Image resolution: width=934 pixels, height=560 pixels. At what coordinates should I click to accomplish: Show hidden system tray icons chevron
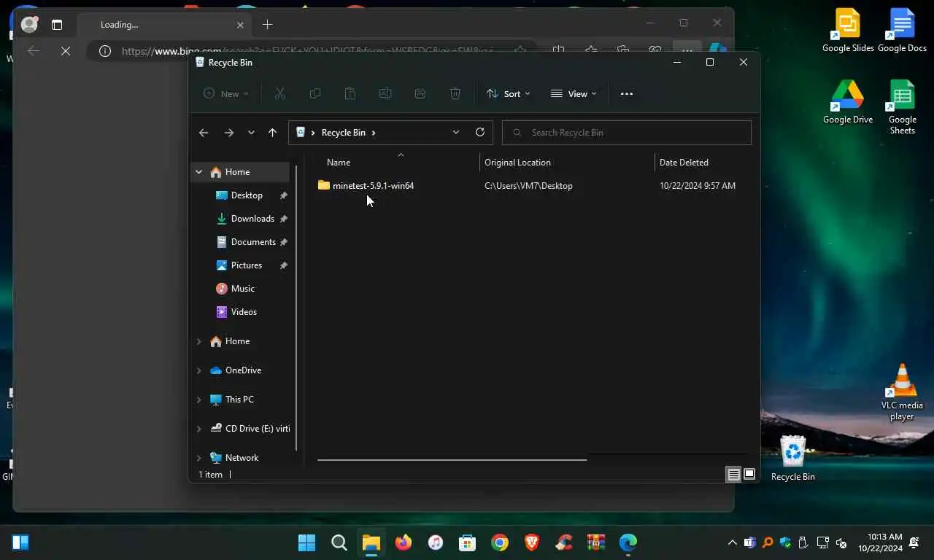click(733, 542)
